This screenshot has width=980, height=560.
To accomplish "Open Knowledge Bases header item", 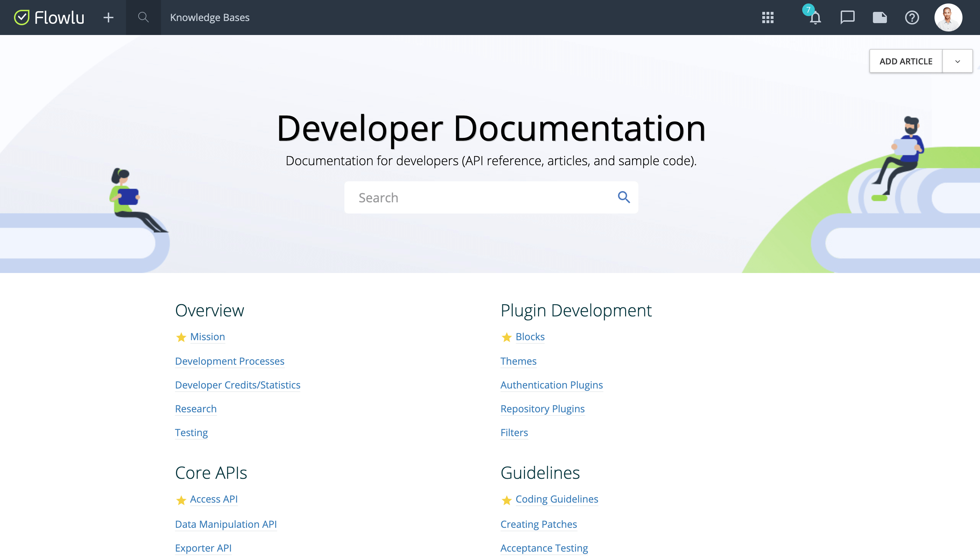I will click(210, 17).
